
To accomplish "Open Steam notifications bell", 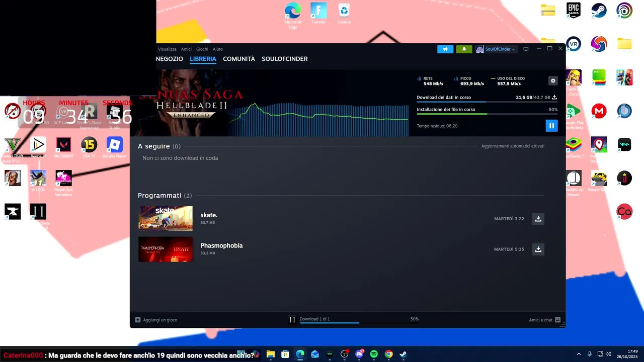I will (464, 49).
